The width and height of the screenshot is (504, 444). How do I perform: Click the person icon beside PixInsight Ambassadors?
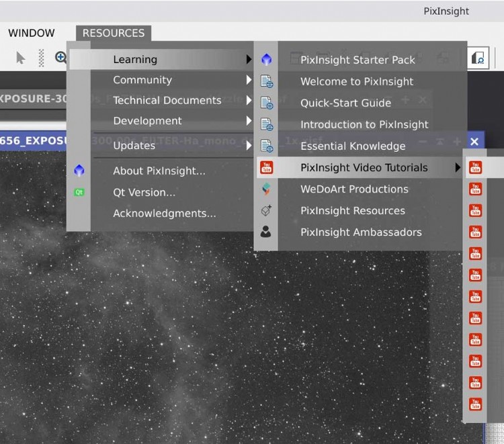(x=265, y=232)
